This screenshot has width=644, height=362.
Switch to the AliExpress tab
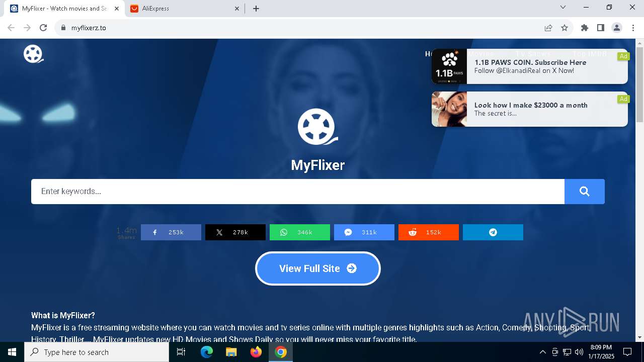185,9
